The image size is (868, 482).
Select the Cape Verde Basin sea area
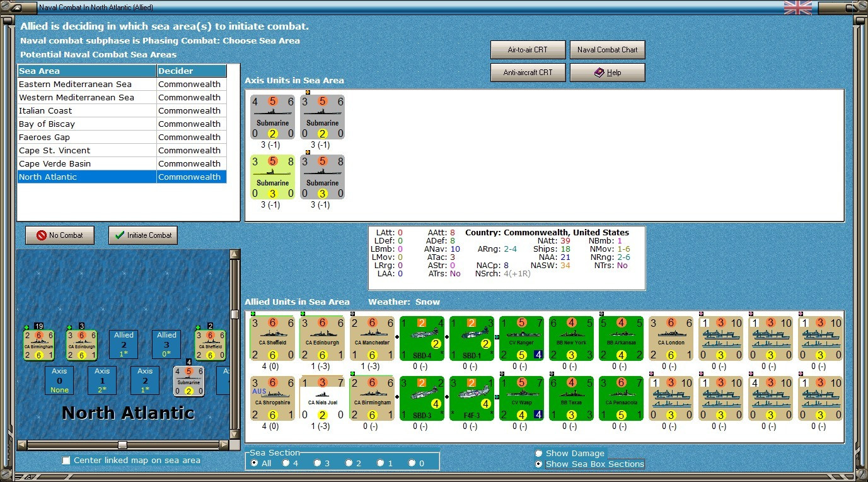[122, 163]
